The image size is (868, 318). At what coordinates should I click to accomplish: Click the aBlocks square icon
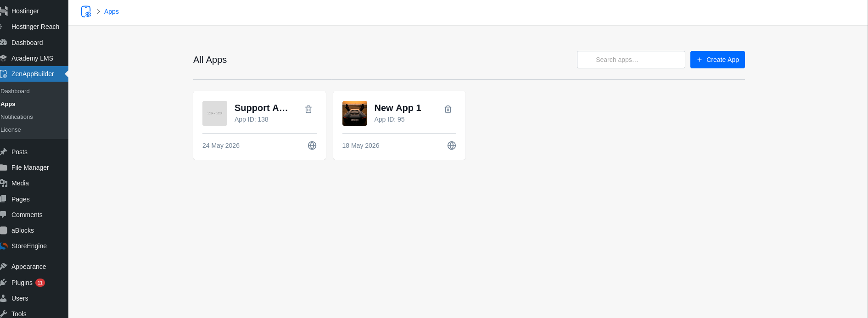tap(3, 230)
